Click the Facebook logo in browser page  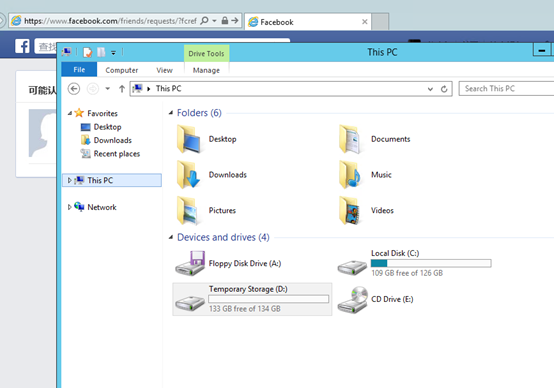pyautogui.click(x=22, y=46)
